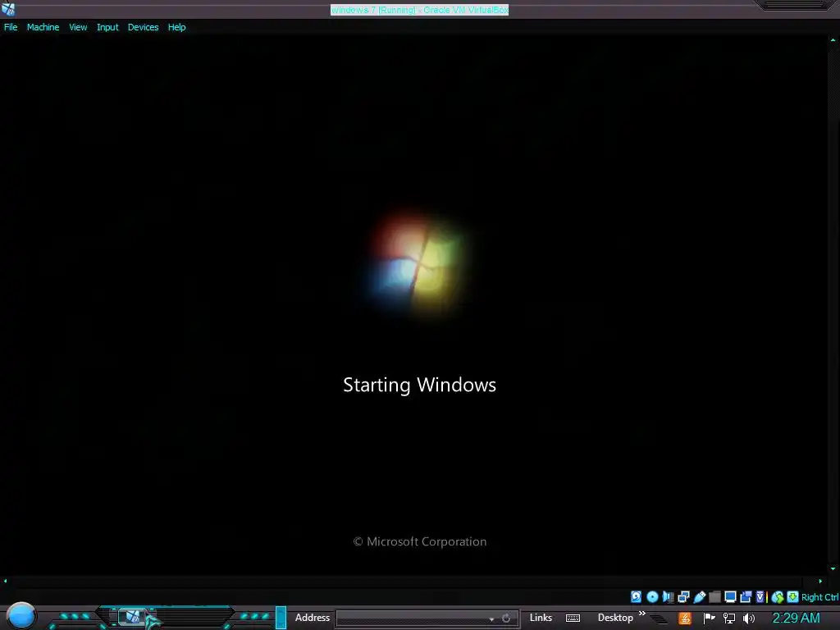Screen dimensions: 840x630
Task: Click the hard disk activity status icon
Action: (636, 597)
